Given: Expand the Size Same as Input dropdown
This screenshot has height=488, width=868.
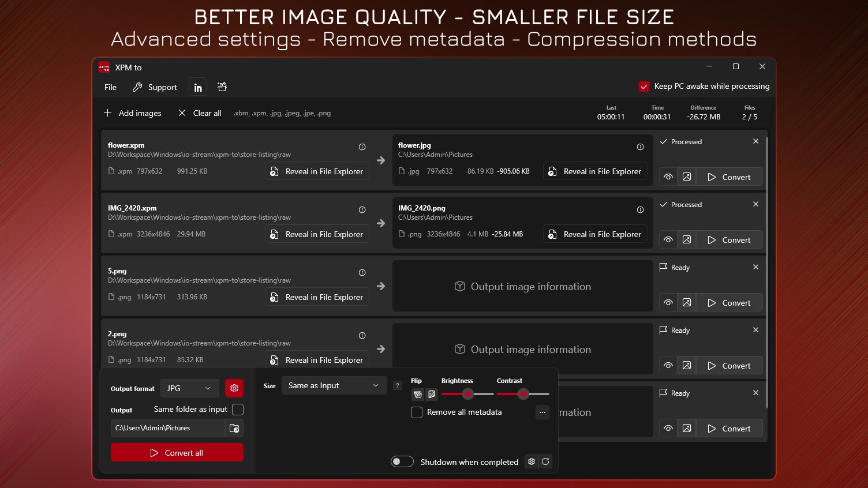Looking at the screenshot, I should (334, 385).
